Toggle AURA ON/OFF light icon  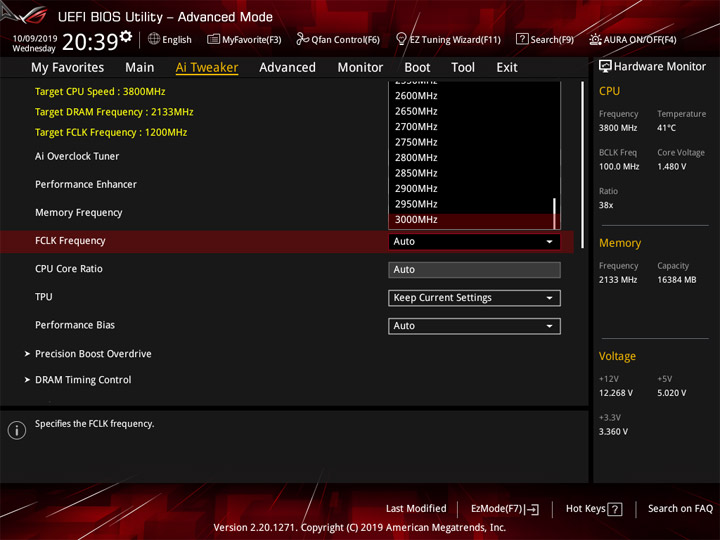595,39
